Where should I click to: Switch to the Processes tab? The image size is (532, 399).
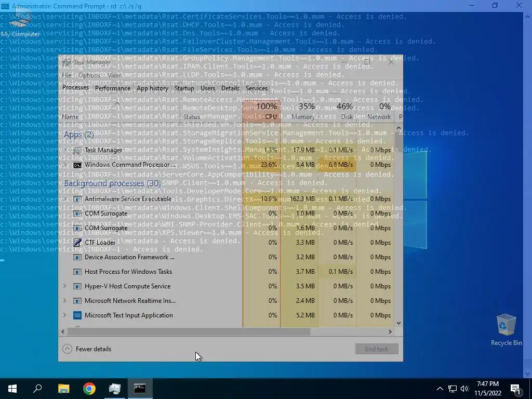(75, 87)
